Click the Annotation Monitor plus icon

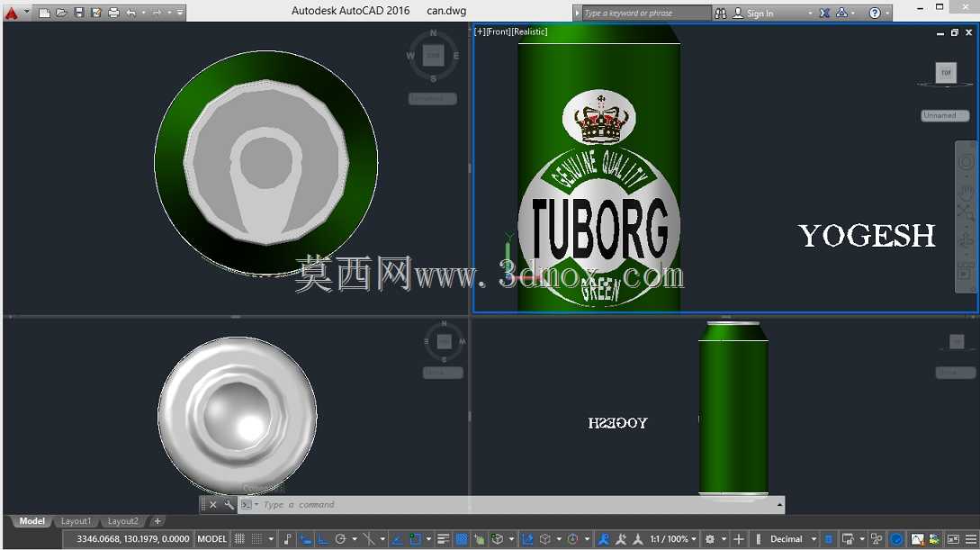coord(739,539)
